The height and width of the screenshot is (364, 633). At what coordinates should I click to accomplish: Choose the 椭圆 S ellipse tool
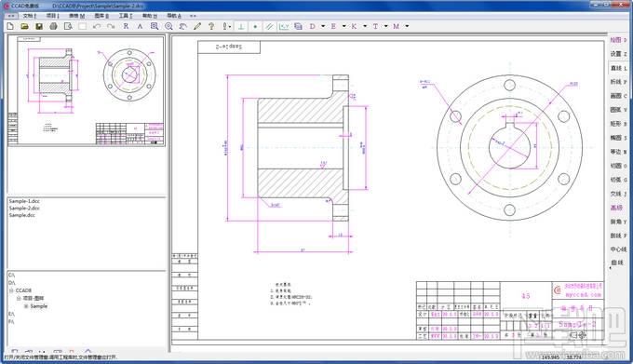pos(618,138)
